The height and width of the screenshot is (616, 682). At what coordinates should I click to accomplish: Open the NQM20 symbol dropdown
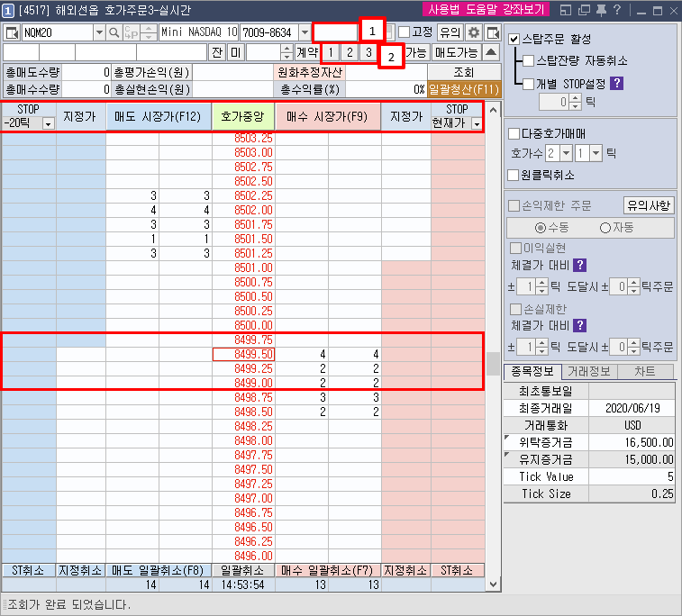click(x=100, y=32)
